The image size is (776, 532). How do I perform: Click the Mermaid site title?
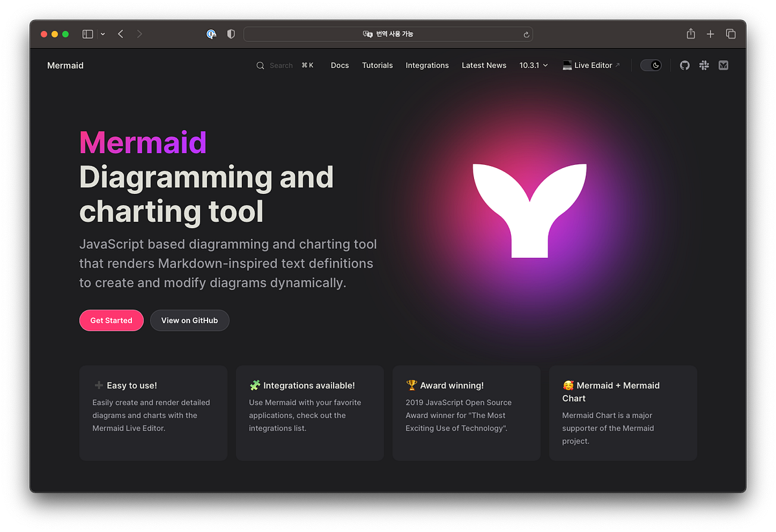click(x=65, y=65)
